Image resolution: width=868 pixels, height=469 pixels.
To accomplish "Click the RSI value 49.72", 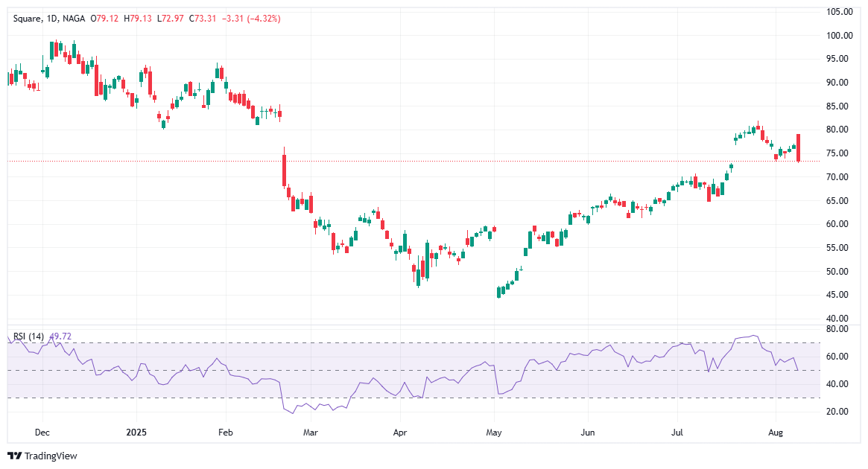I will [60, 336].
